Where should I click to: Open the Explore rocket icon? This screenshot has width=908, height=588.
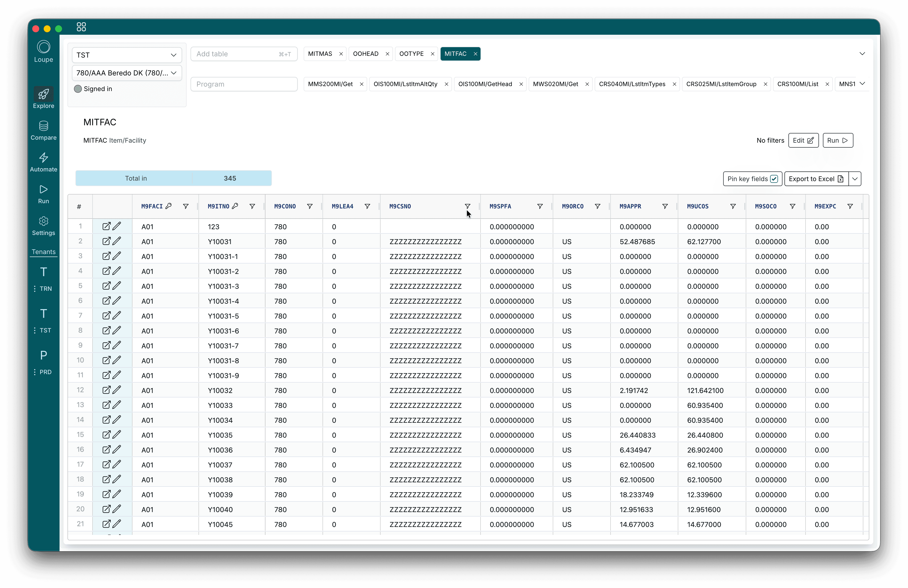click(43, 94)
